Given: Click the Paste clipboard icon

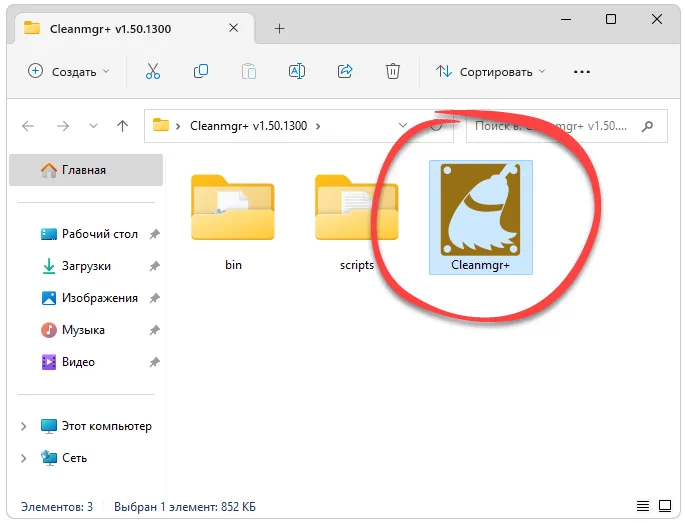Looking at the screenshot, I should tap(249, 71).
